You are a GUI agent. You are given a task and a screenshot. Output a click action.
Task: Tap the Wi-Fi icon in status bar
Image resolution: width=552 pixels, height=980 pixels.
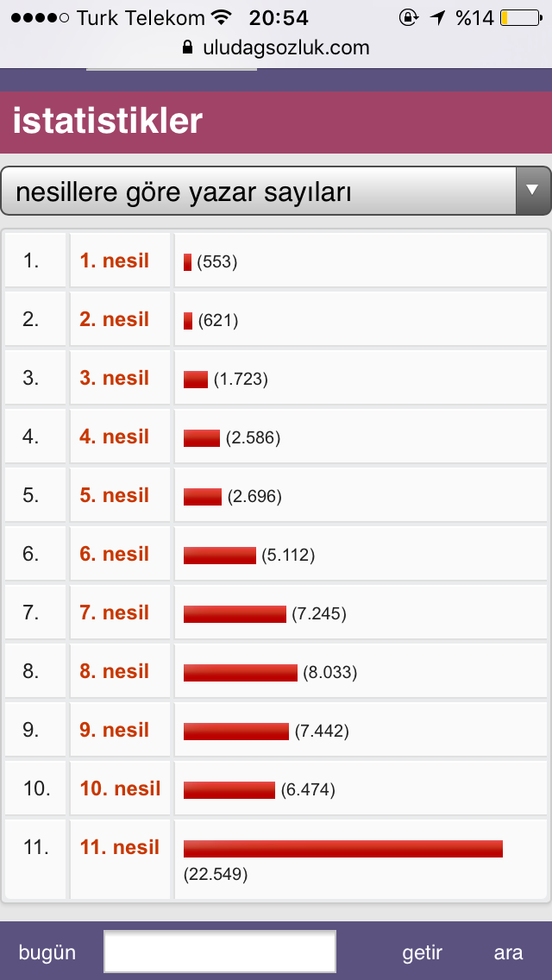click(222, 17)
